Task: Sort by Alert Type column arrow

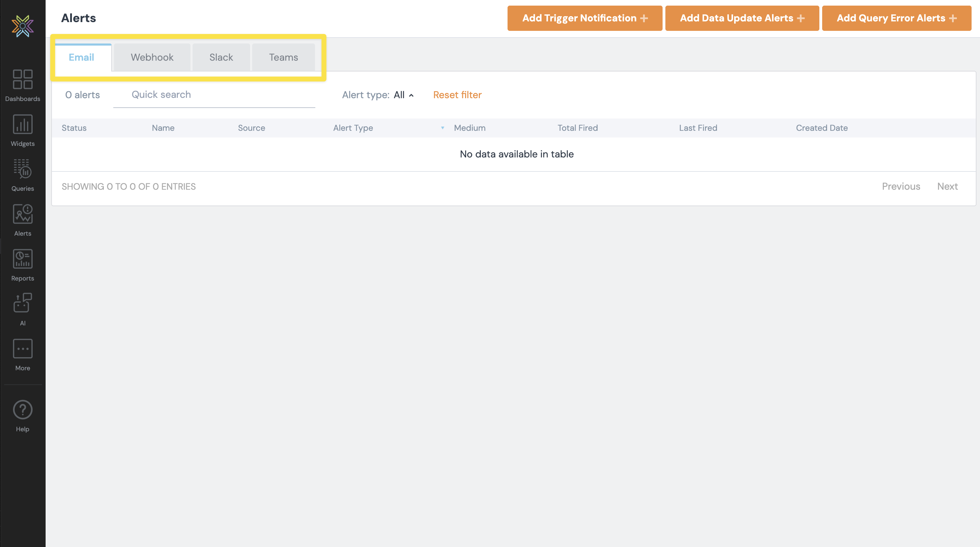Action: click(x=442, y=128)
